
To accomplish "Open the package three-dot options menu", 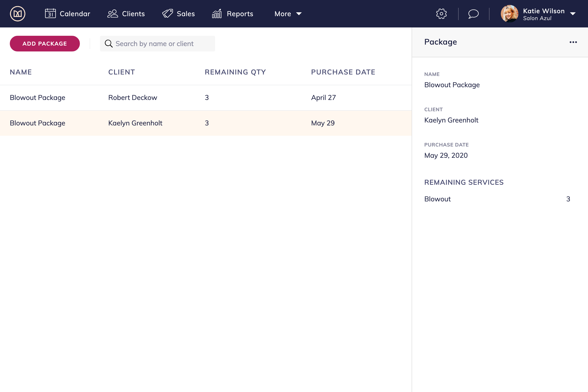I will click(573, 42).
